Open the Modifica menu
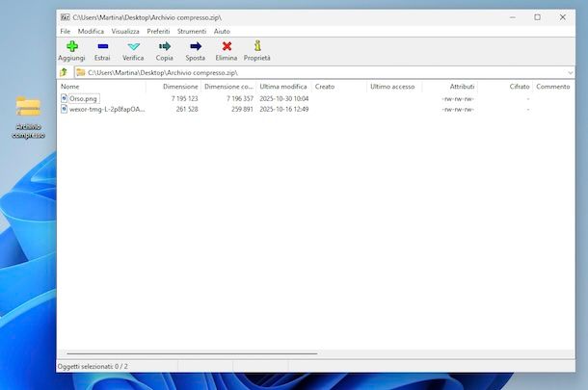The width and height of the screenshot is (588, 390). pos(91,31)
